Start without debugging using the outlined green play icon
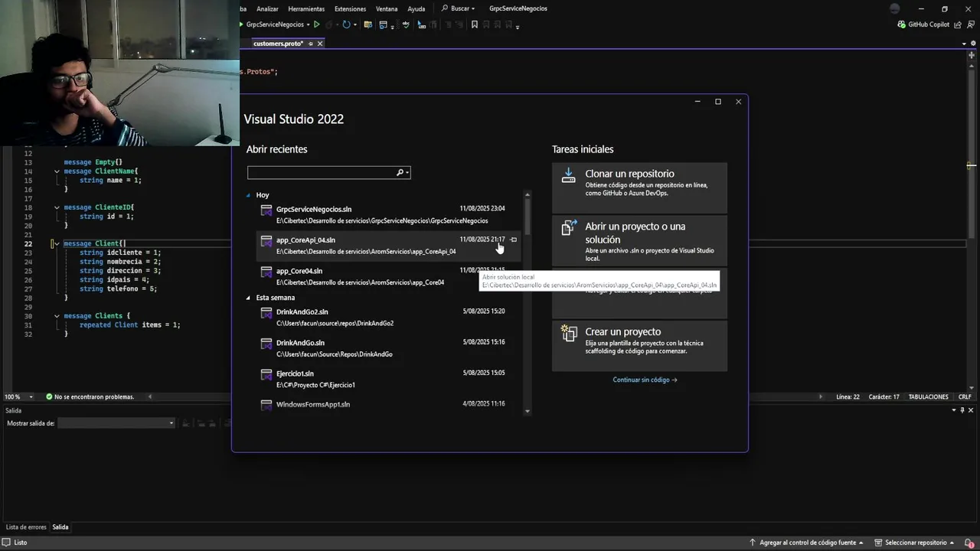Image resolution: width=980 pixels, height=551 pixels. [317, 24]
